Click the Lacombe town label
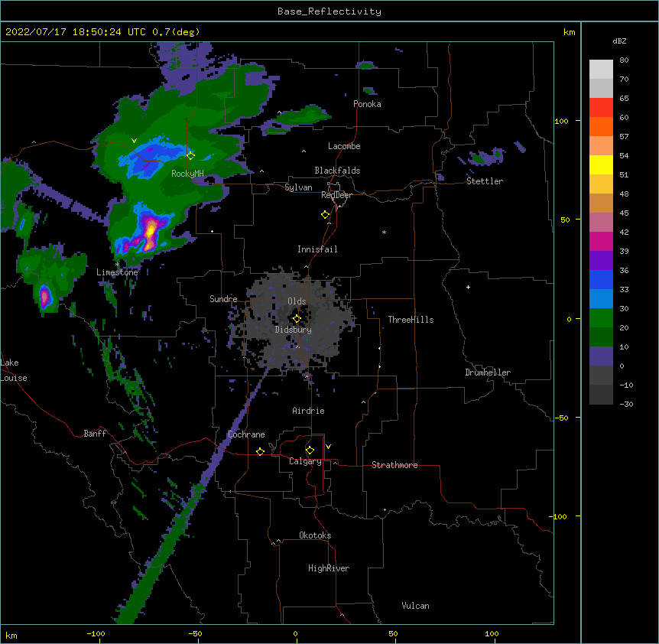This screenshot has height=644, width=659. pos(344,146)
